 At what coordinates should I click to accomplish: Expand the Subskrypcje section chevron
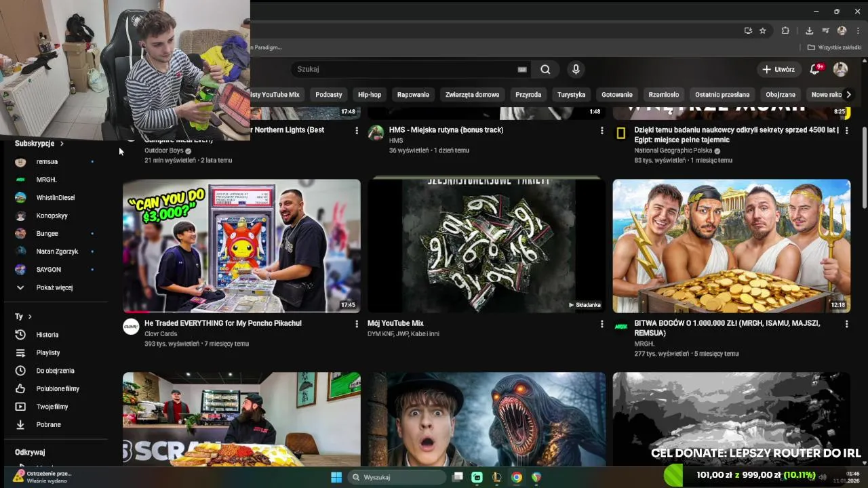62,144
